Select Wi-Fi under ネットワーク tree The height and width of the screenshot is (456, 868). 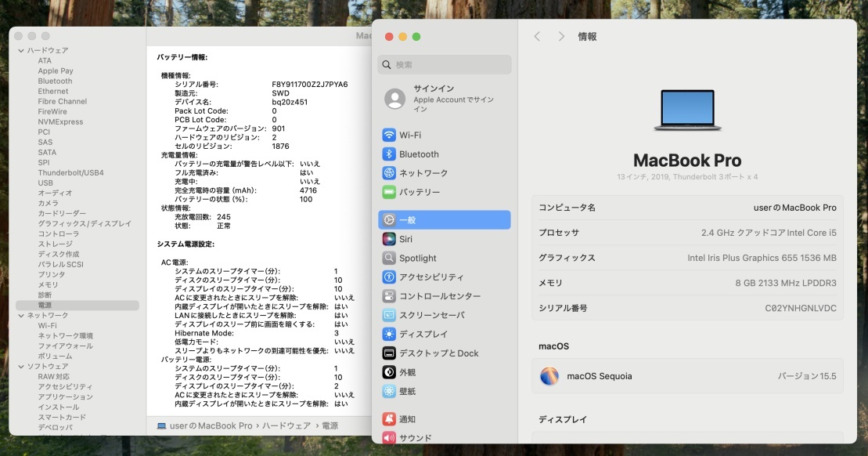[47, 326]
